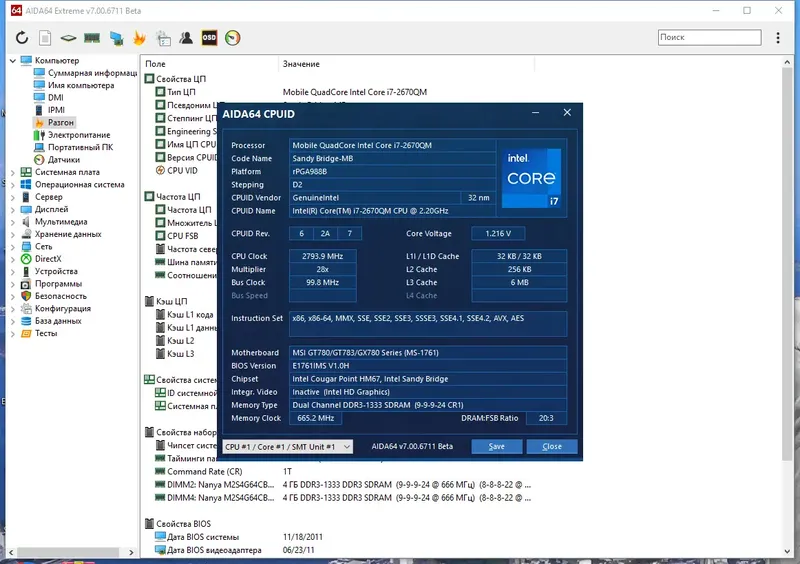Click the sensor gauge toolbar icon
This screenshot has width=800, height=564.
(x=233, y=38)
